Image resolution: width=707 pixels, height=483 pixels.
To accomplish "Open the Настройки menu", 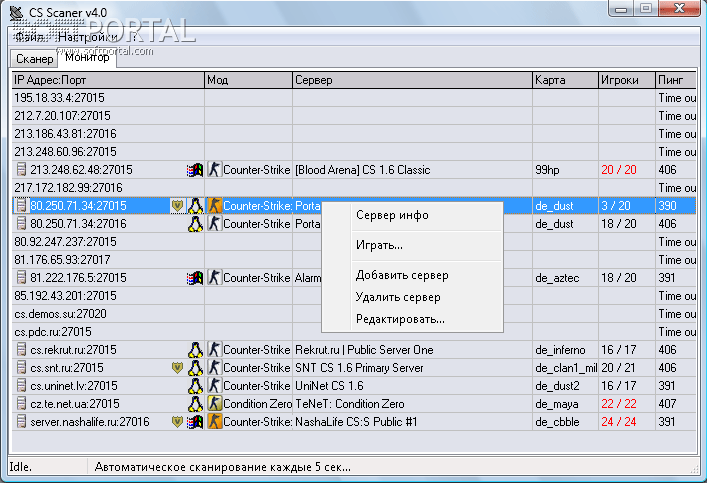I will [88, 37].
